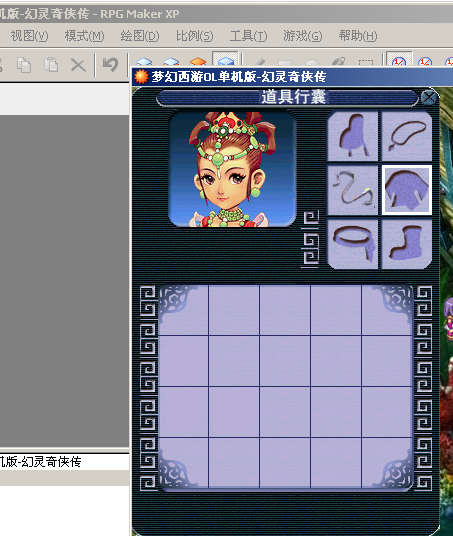This screenshot has height=536, width=453.
Task: Select the orange third layer icon
Action: click(x=198, y=62)
